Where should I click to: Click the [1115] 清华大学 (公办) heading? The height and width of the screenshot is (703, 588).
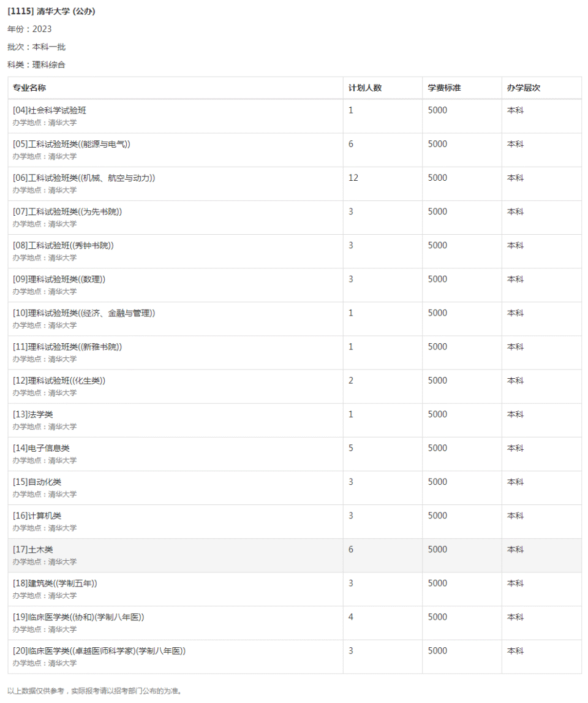[x=51, y=11]
